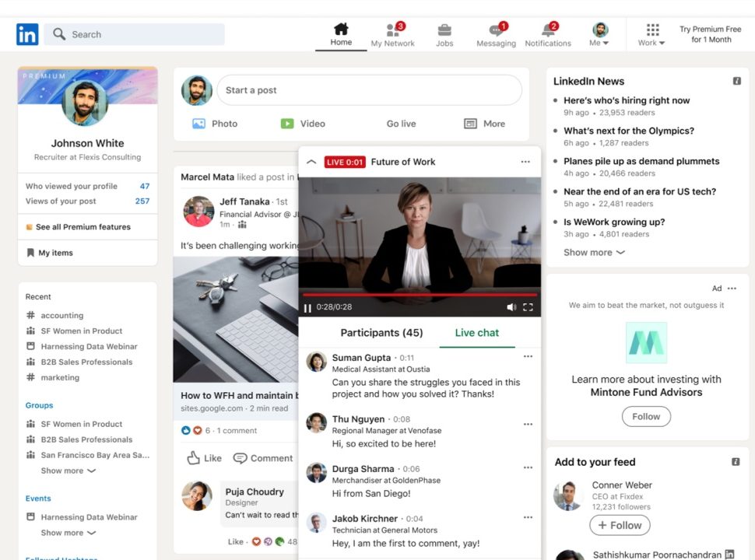This screenshot has width=755, height=560.
Task: Open 'Here's who's hiring right now' story
Action: click(x=627, y=100)
